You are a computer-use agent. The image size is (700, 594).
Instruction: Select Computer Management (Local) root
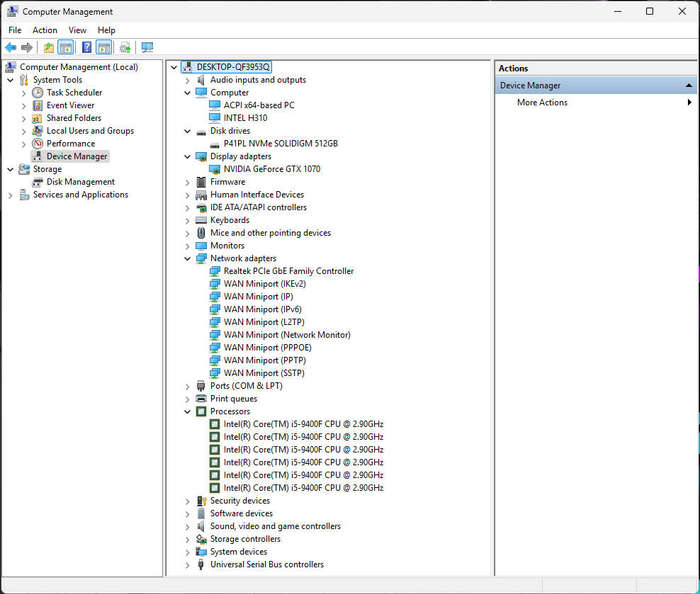pos(79,67)
